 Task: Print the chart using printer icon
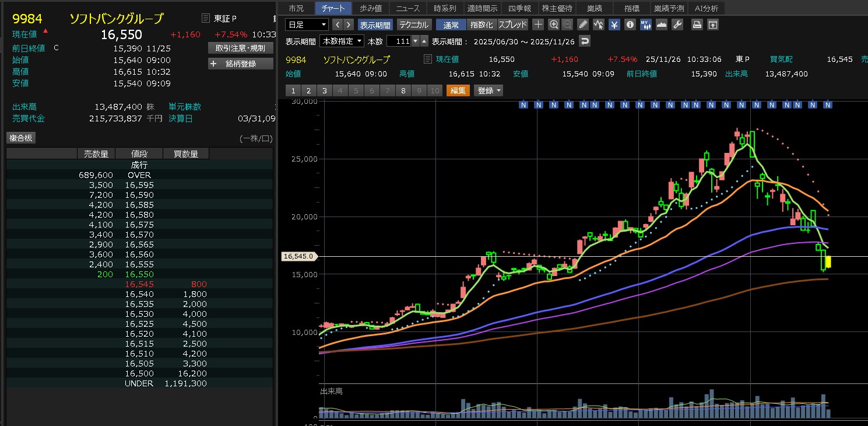click(x=697, y=25)
